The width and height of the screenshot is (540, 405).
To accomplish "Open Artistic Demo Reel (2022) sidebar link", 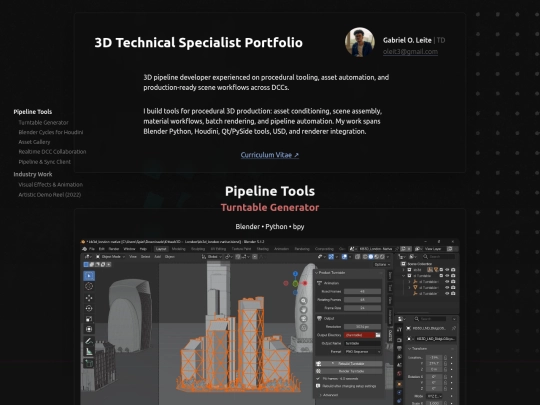I will pyautogui.click(x=50, y=195).
